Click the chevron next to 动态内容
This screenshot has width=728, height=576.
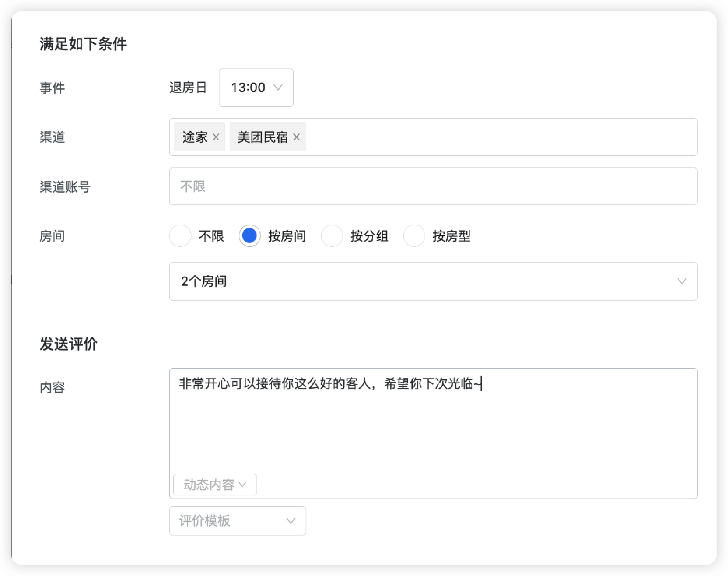(x=242, y=485)
